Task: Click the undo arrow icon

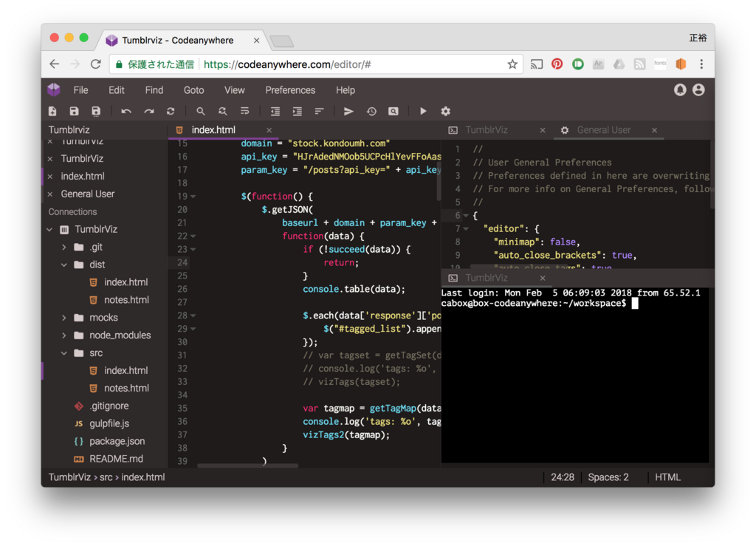Action: pos(126,112)
